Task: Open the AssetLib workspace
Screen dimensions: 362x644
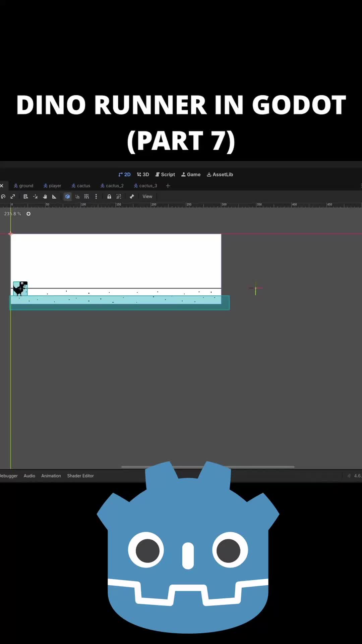Action: point(220,174)
